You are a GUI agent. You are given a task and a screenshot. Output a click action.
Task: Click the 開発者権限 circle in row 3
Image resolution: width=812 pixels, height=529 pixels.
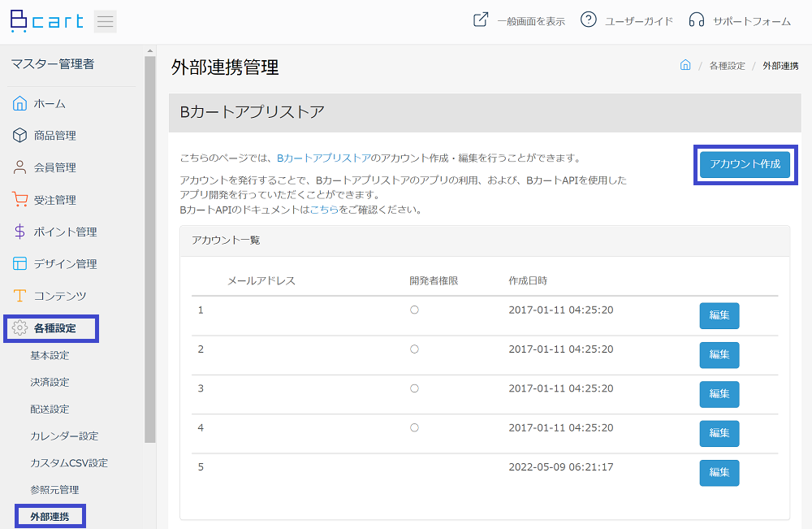[x=414, y=388]
